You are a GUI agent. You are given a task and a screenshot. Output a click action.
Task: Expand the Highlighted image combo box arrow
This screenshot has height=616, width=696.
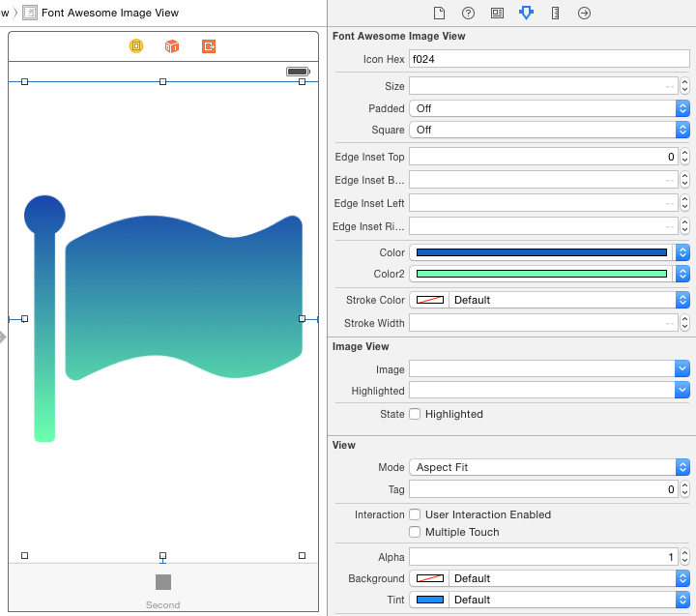682,390
